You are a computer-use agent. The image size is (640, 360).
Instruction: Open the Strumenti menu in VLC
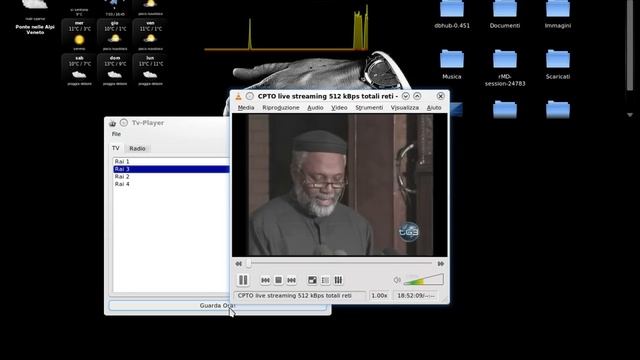[x=369, y=108]
